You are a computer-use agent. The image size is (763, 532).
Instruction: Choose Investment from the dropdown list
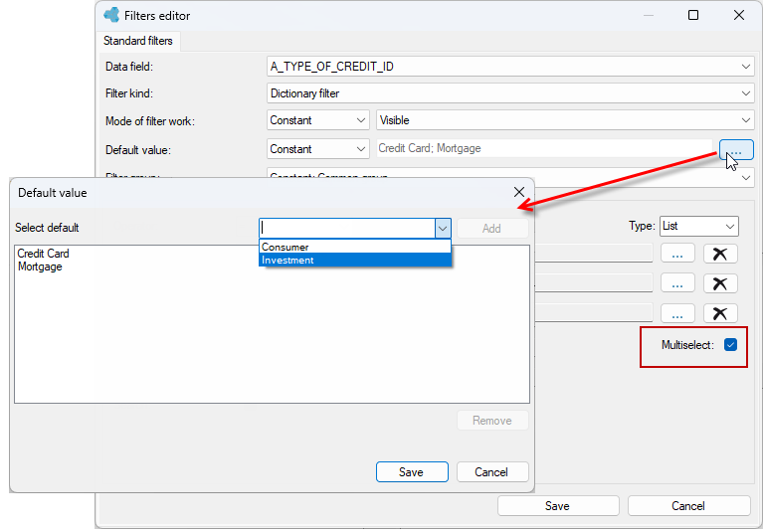[355, 261]
